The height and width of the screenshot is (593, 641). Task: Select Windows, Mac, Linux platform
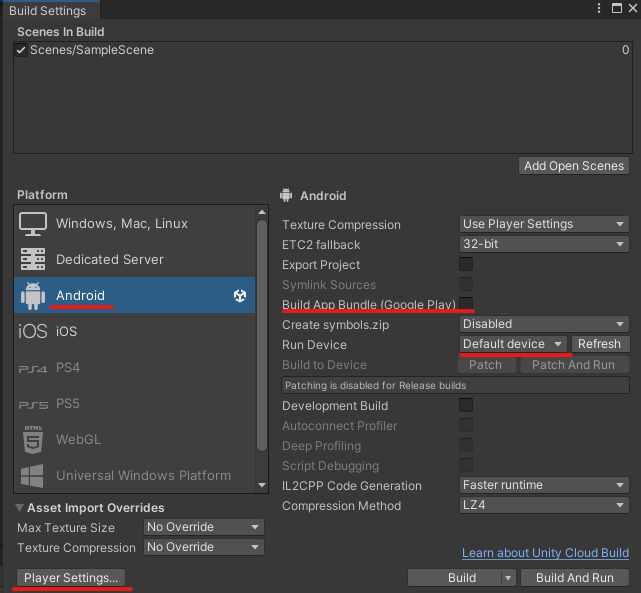(x=135, y=224)
